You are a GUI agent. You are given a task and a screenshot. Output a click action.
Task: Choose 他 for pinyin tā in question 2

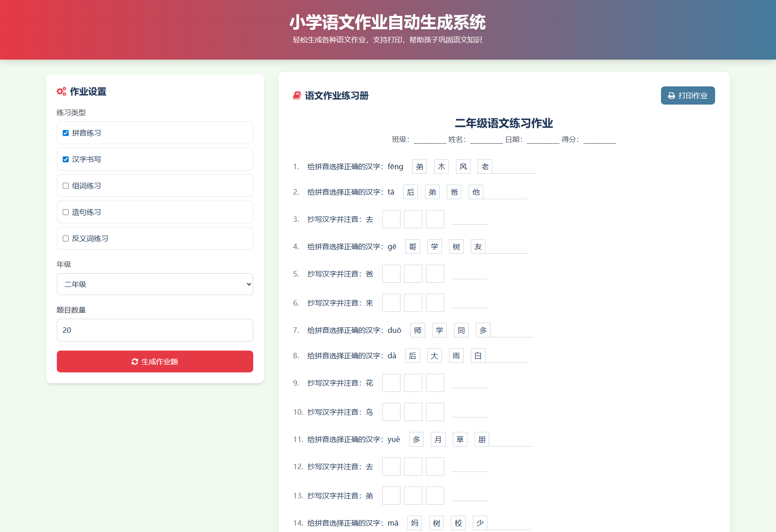[476, 192]
